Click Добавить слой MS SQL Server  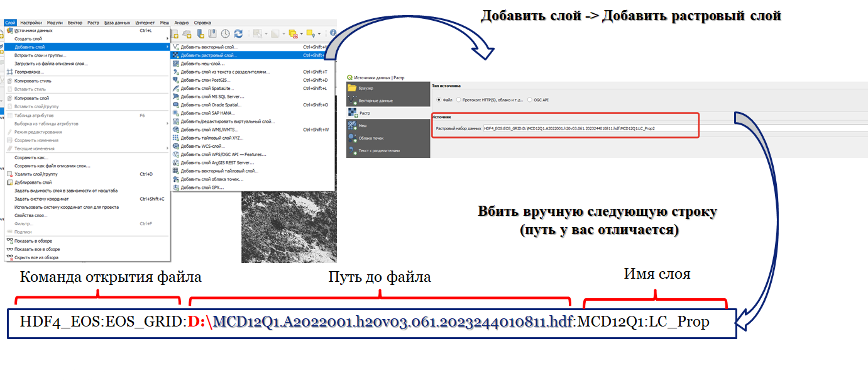(x=253, y=96)
